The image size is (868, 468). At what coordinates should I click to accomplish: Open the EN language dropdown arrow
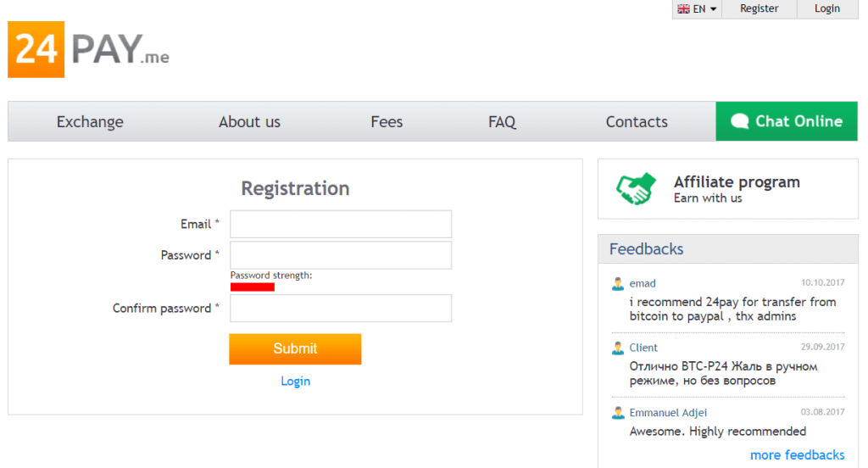tap(714, 8)
